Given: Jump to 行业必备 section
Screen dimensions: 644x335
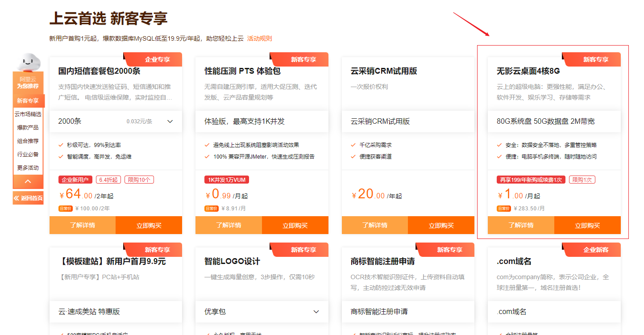Looking at the screenshot, I should [28, 155].
